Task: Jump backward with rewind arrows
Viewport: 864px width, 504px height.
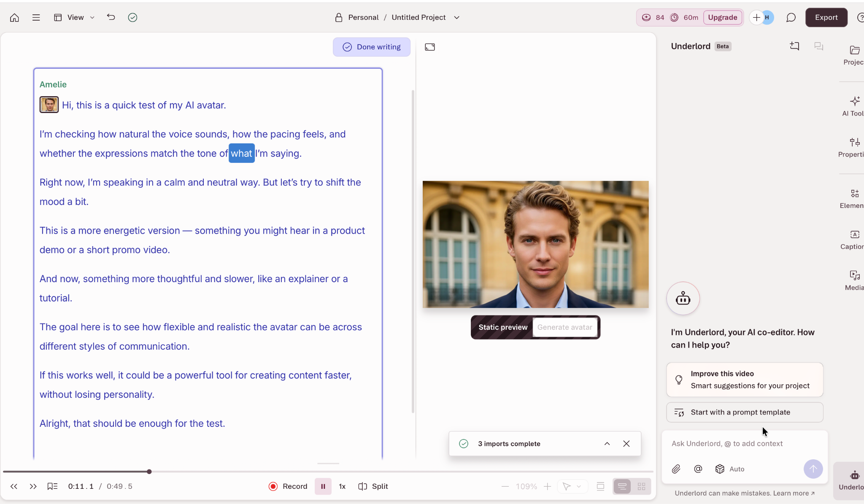Action: (x=14, y=486)
